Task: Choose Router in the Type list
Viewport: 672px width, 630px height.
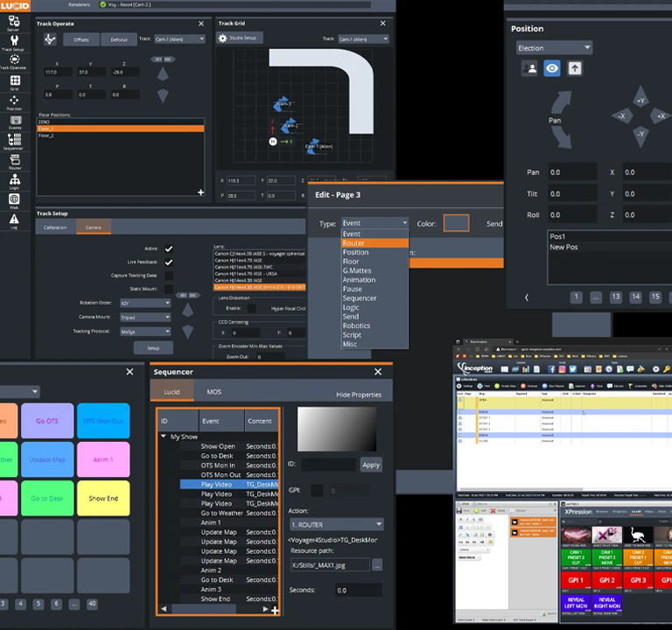Action: pos(374,243)
